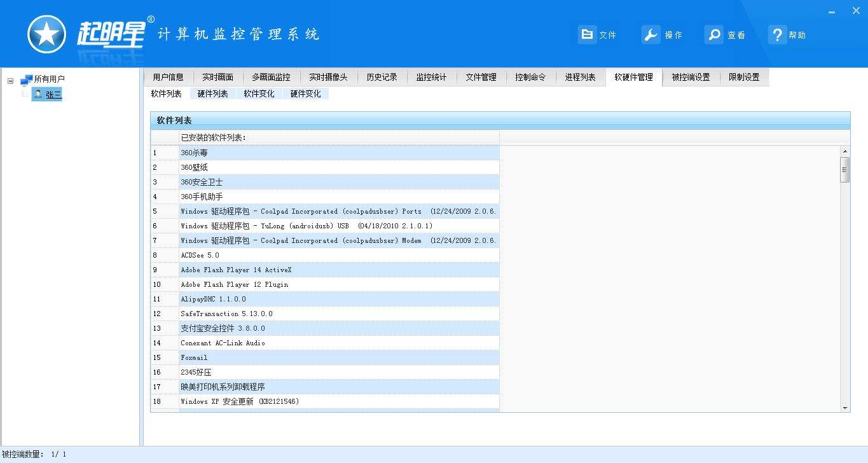Switch to the 实时画面 tab
This screenshot has height=463, width=868.
coord(217,77)
